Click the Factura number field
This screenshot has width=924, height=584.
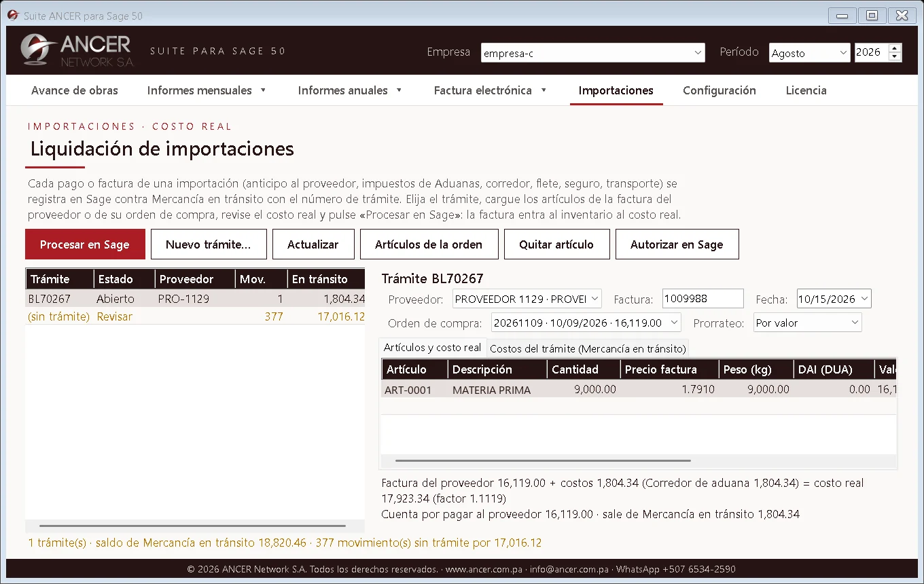tap(703, 299)
